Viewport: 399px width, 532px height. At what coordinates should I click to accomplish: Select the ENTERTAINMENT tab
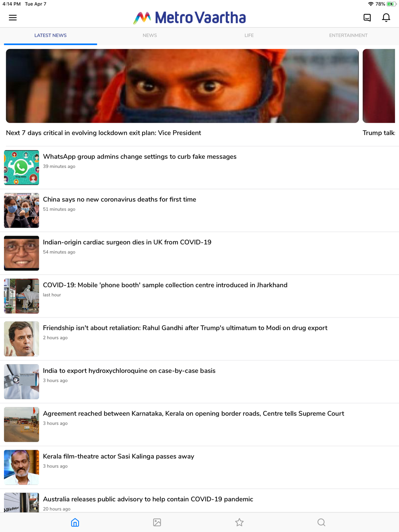click(x=348, y=35)
